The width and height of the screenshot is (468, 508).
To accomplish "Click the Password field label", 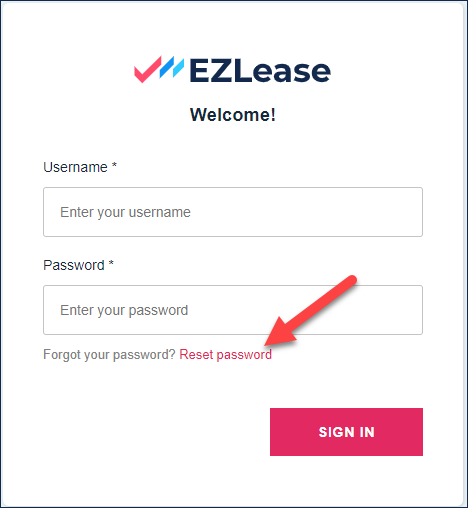I will pyautogui.click(x=74, y=265).
